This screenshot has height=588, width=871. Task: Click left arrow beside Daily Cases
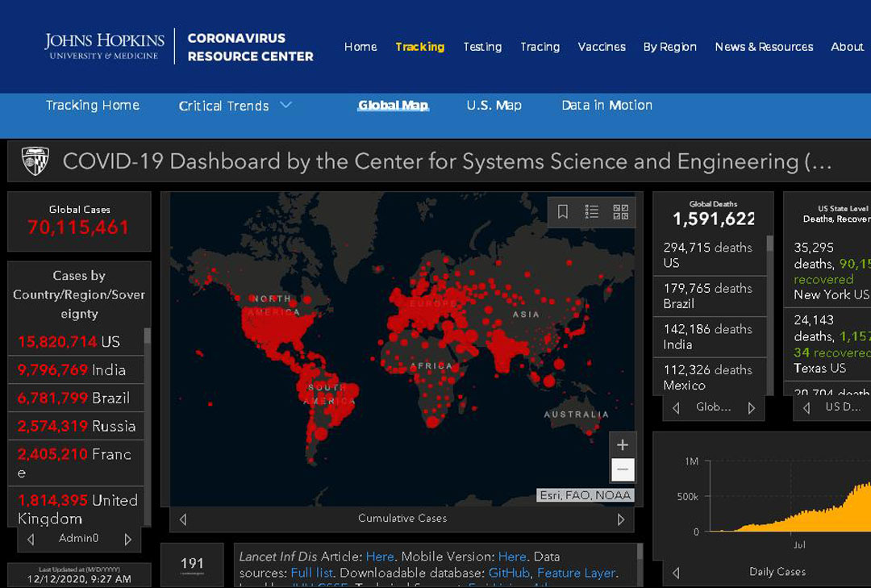tap(676, 573)
